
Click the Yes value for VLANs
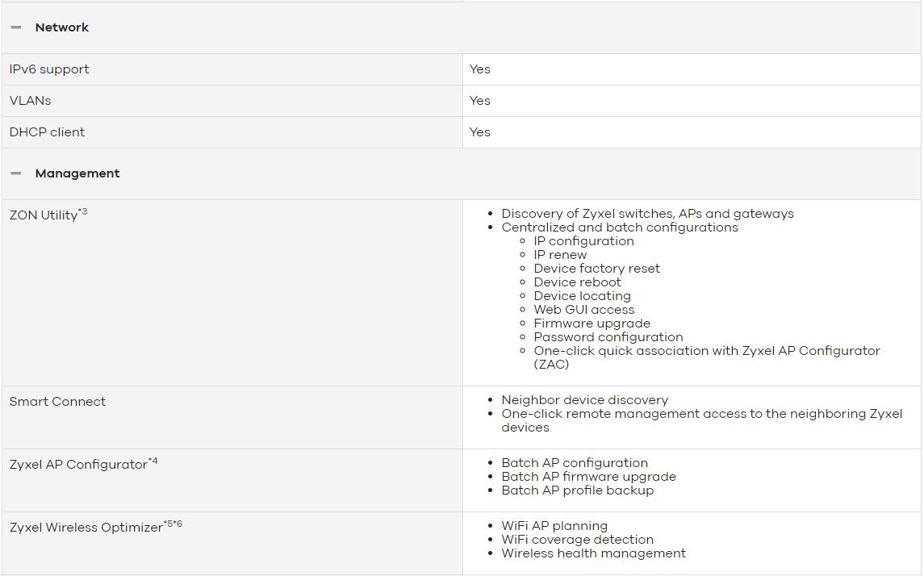point(479,101)
